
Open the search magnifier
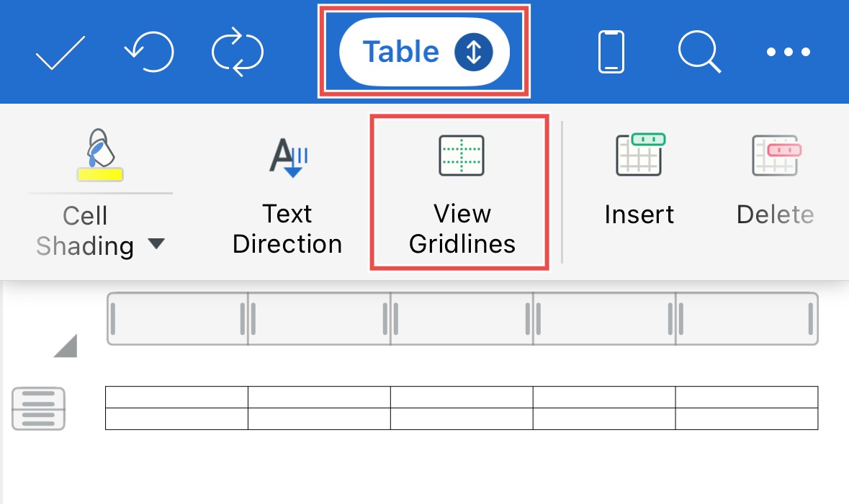click(699, 52)
